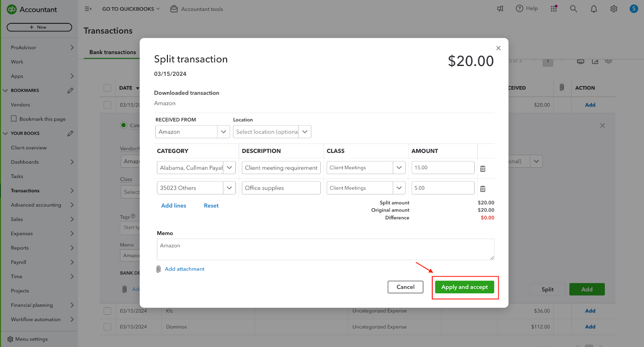Screen dimensions: 644x347
Task: Check the Kfc transaction row checkbox
Action: [x=107, y=311]
